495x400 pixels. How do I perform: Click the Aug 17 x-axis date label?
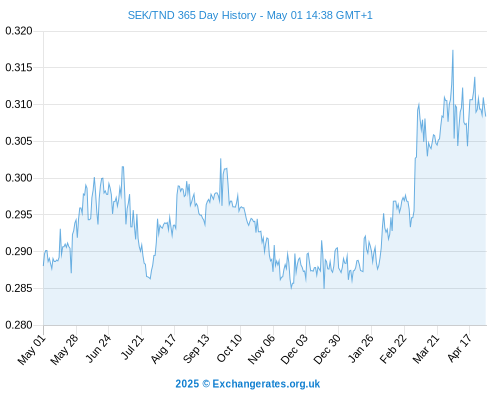pos(163,349)
